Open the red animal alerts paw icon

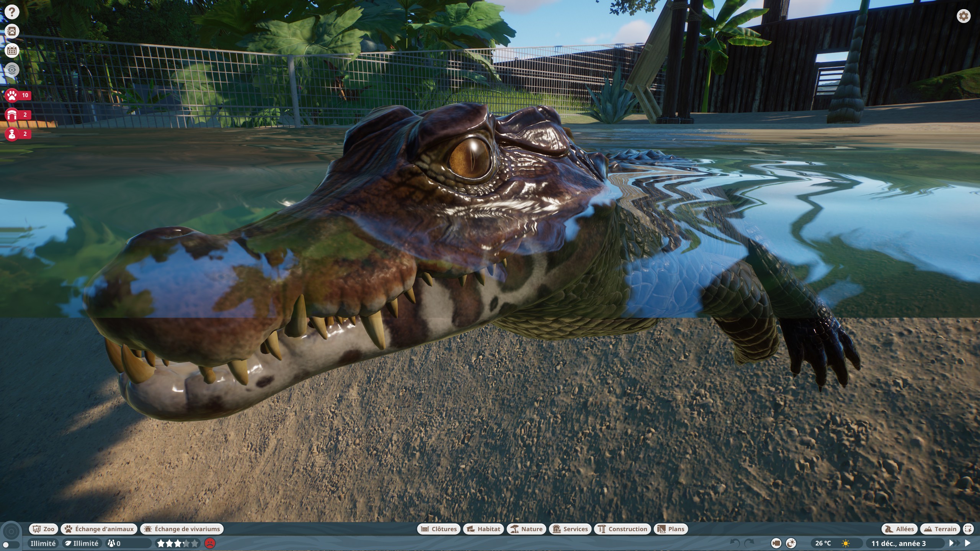(x=12, y=95)
